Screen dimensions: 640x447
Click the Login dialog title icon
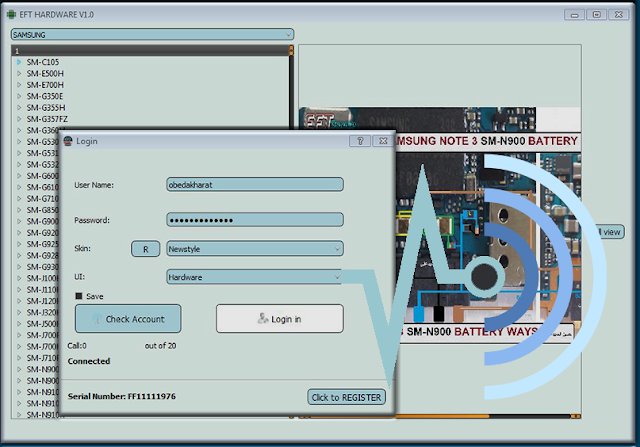(x=68, y=141)
